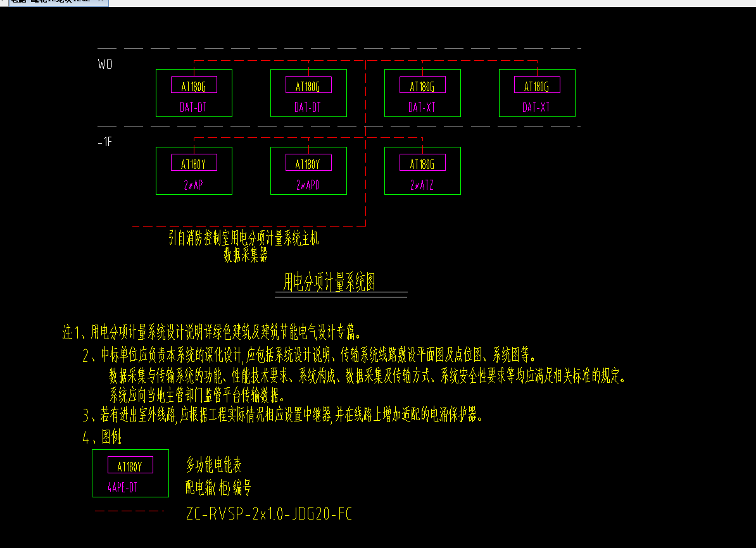Click the 用电分项计量系统图 drawing title

point(329,282)
